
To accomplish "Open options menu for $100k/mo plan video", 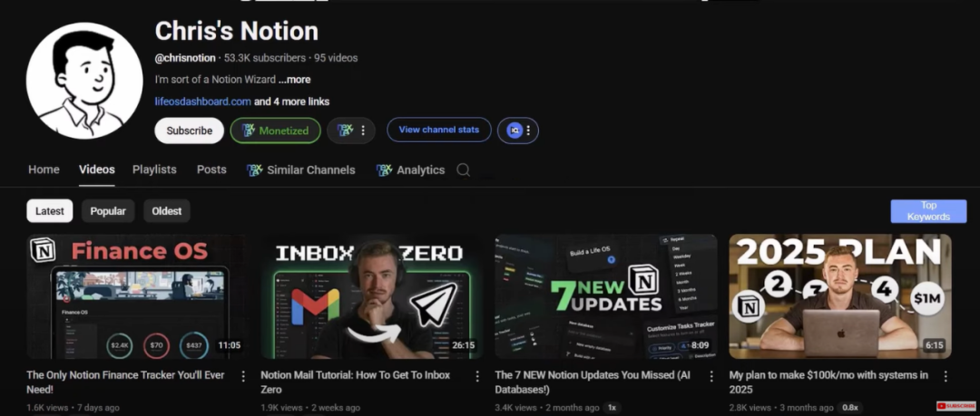I will point(946,376).
